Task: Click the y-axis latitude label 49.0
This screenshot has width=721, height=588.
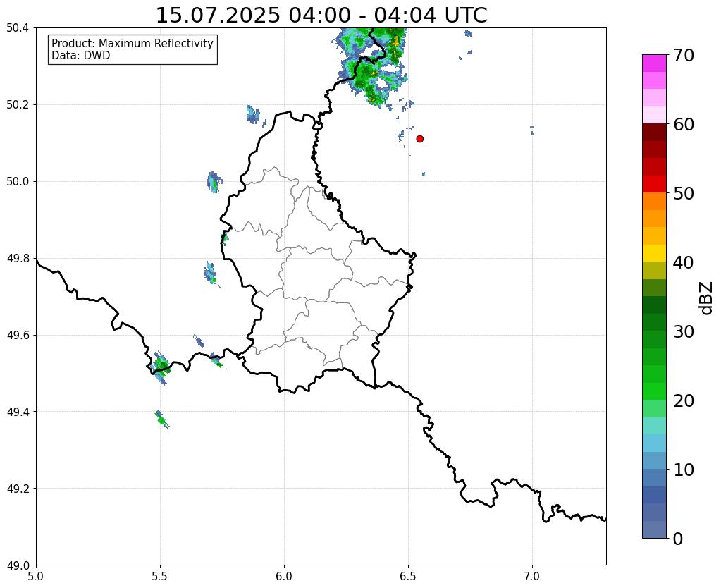Action: [18, 565]
